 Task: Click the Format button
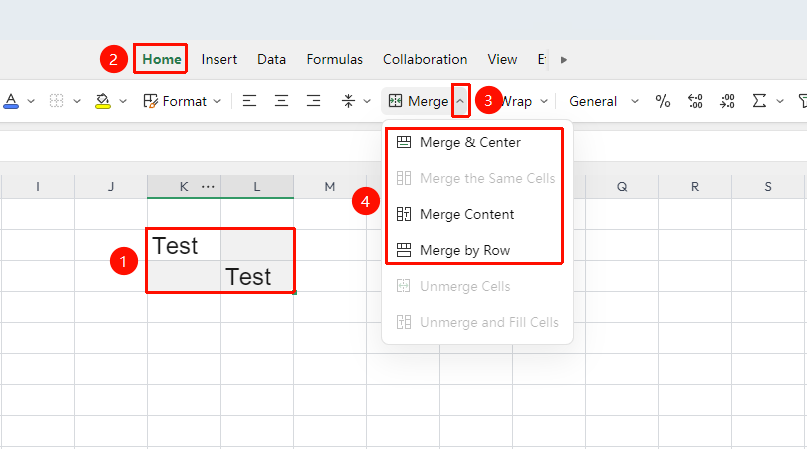pos(175,101)
